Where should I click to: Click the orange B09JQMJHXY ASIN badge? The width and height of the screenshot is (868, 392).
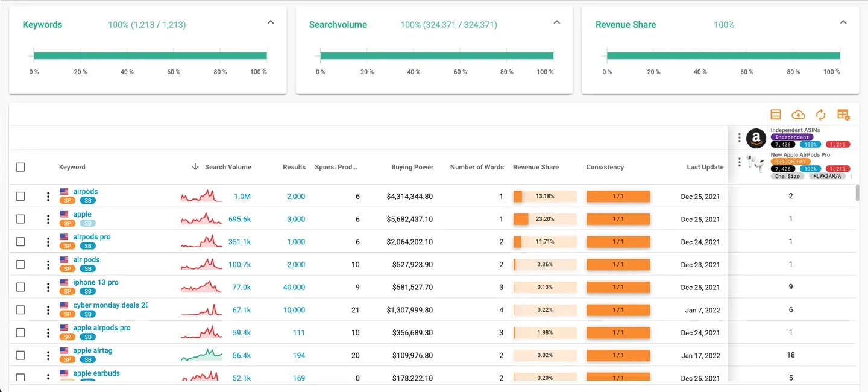tap(792, 162)
